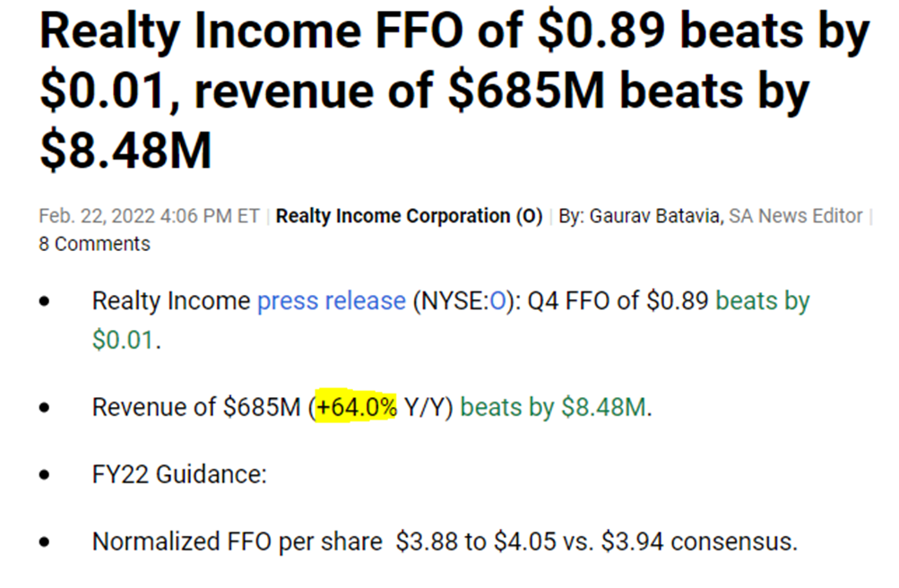Image resolution: width=899 pixels, height=588 pixels.
Task: Click green 'beats by $0.01' link in first bullet
Action: point(762,301)
